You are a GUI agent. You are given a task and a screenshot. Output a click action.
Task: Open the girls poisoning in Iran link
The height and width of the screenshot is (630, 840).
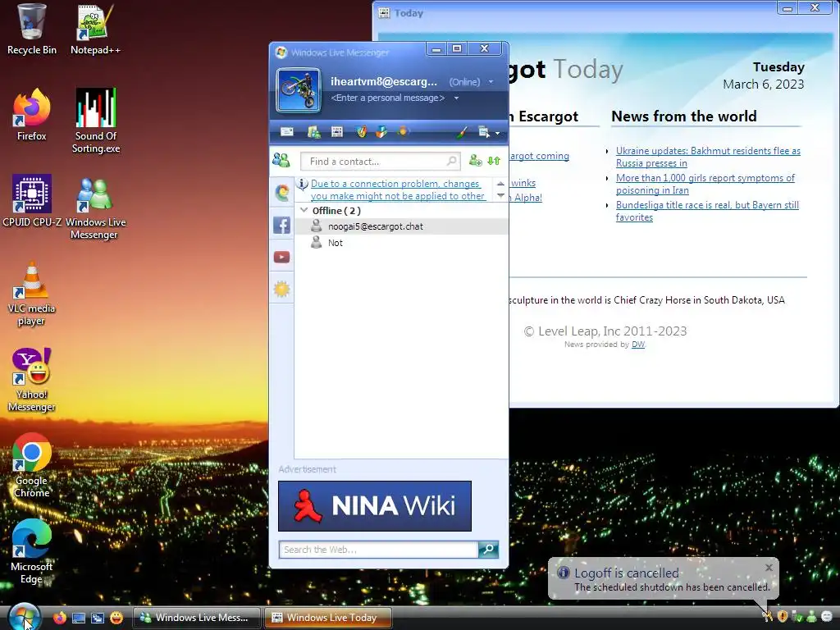(x=705, y=184)
